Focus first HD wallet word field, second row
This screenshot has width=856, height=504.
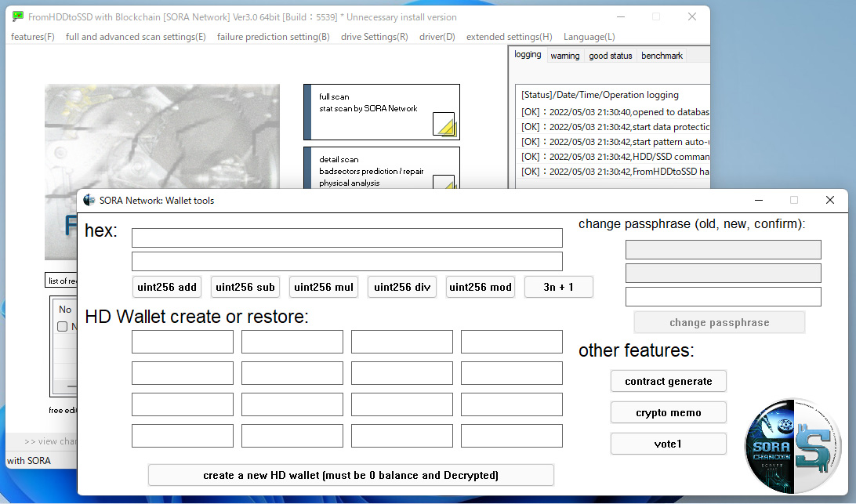tap(183, 373)
